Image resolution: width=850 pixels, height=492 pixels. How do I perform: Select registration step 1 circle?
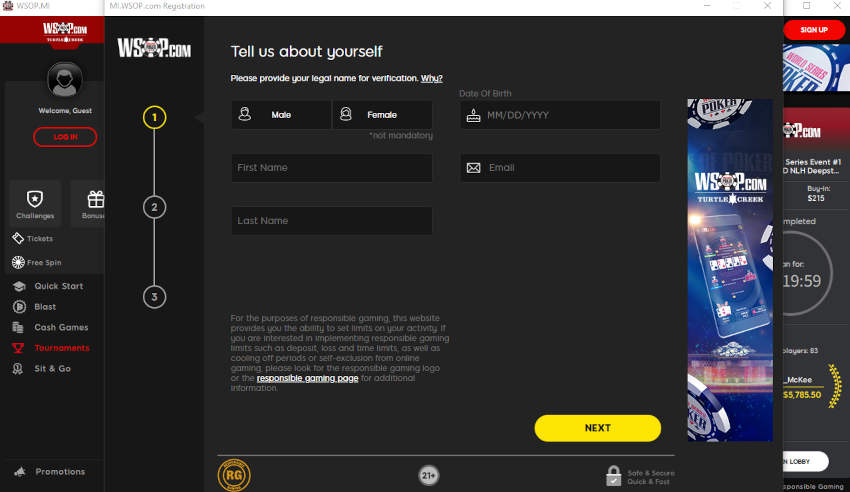154,118
